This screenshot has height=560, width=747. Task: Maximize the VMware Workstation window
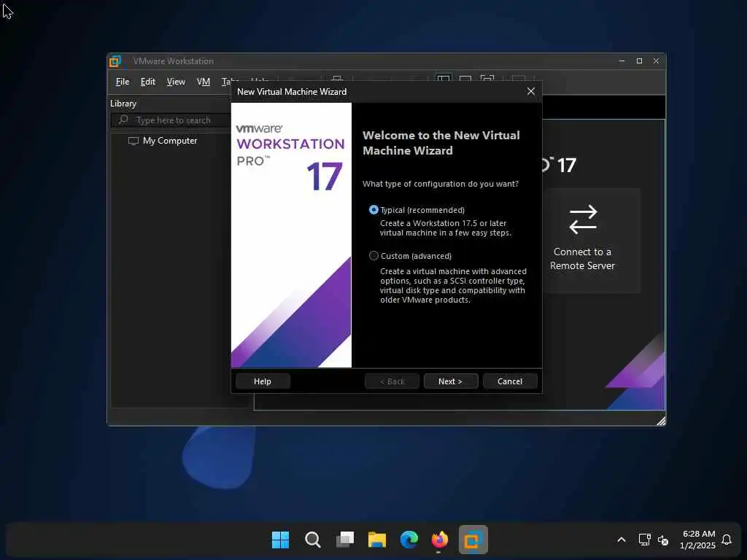pyautogui.click(x=639, y=61)
